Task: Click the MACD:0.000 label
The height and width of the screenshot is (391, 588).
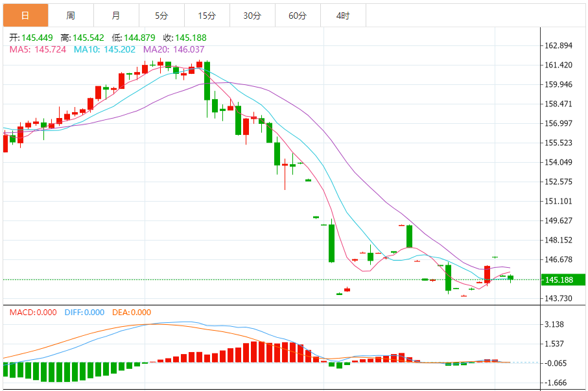Action: click(x=33, y=312)
